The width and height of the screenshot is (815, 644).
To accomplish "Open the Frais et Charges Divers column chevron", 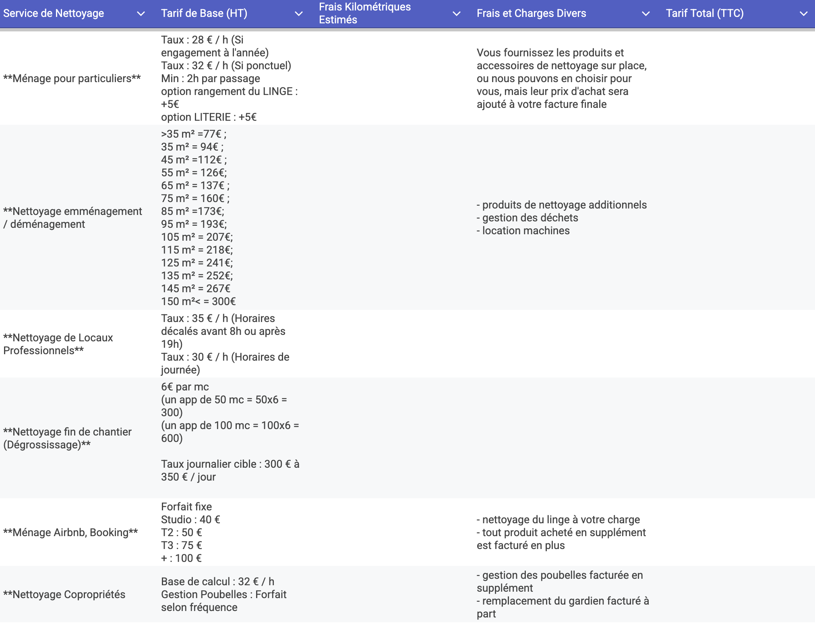I will point(645,14).
